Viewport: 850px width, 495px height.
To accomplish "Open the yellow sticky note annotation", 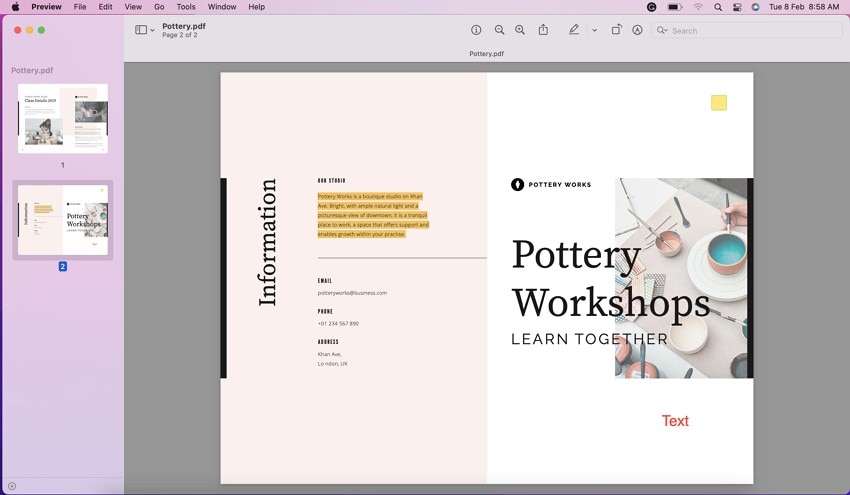I will tap(719, 103).
